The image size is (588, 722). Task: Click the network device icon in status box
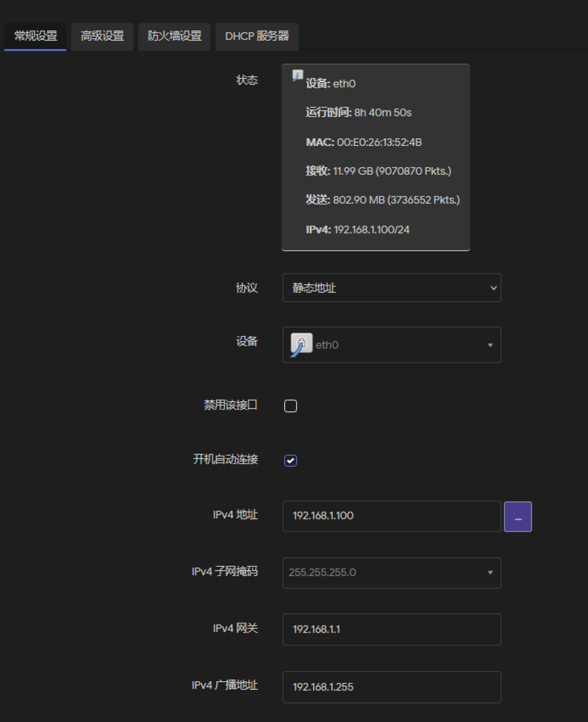297,76
